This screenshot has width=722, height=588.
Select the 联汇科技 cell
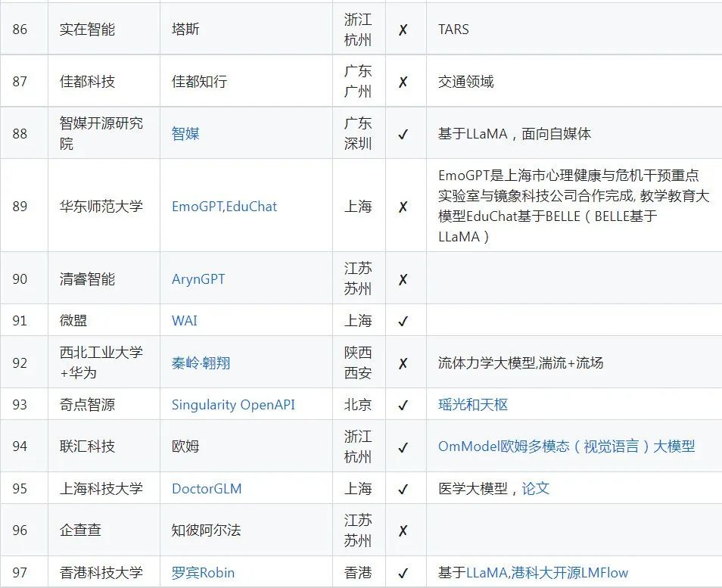(104, 446)
